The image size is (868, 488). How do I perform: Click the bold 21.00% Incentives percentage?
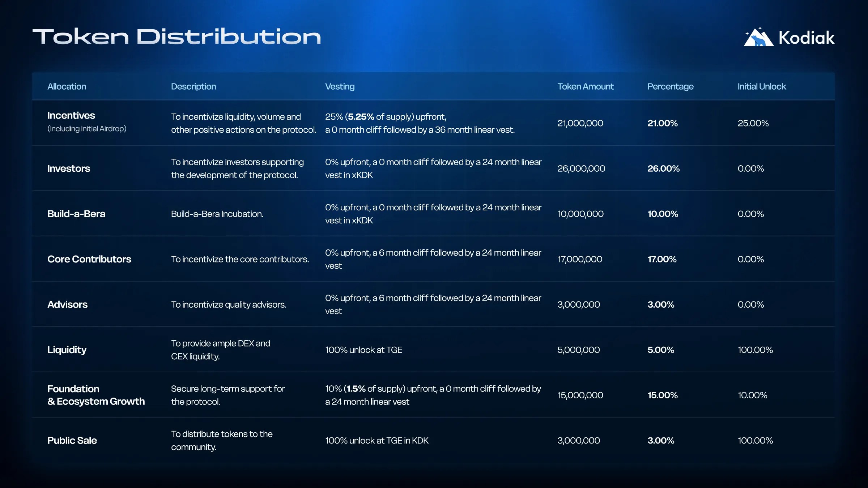coord(662,123)
